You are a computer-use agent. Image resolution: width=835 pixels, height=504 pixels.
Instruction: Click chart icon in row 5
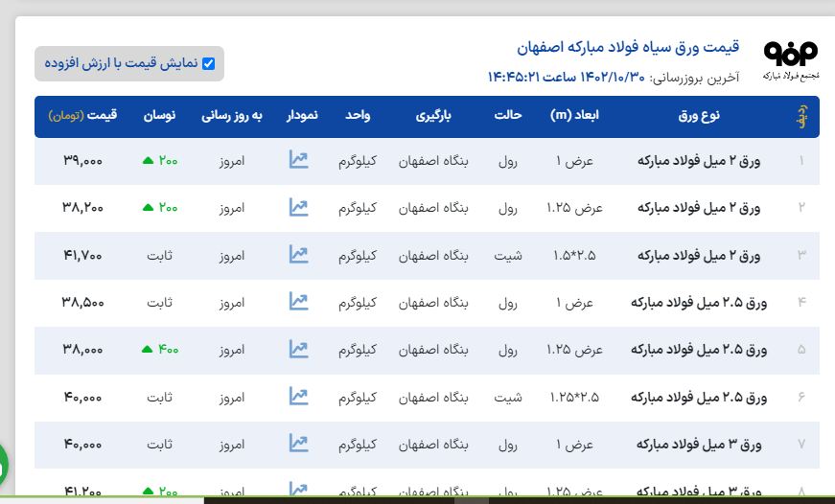[x=298, y=349]
